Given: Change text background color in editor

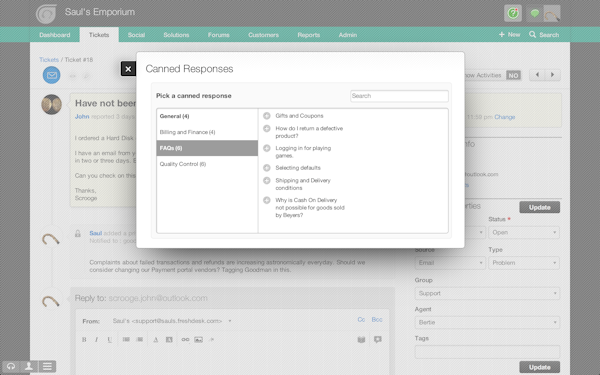Looking at the screenshot, I should point(169,339).
